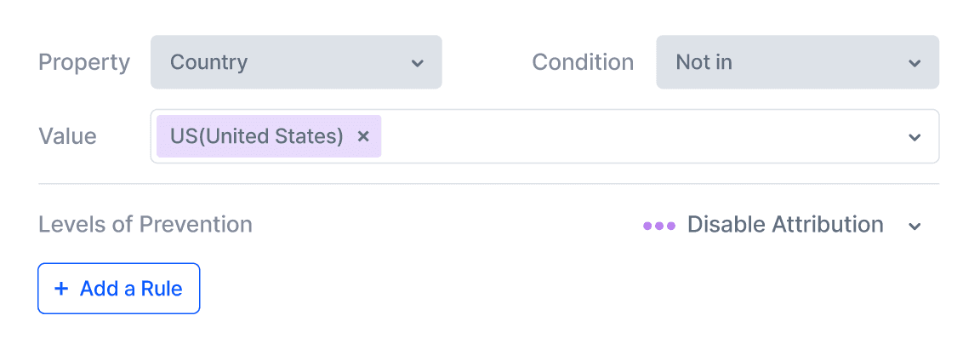This screenshot has height=350, width=980.
Task: Select the Country property box
Action: click(x=296, y=62)
